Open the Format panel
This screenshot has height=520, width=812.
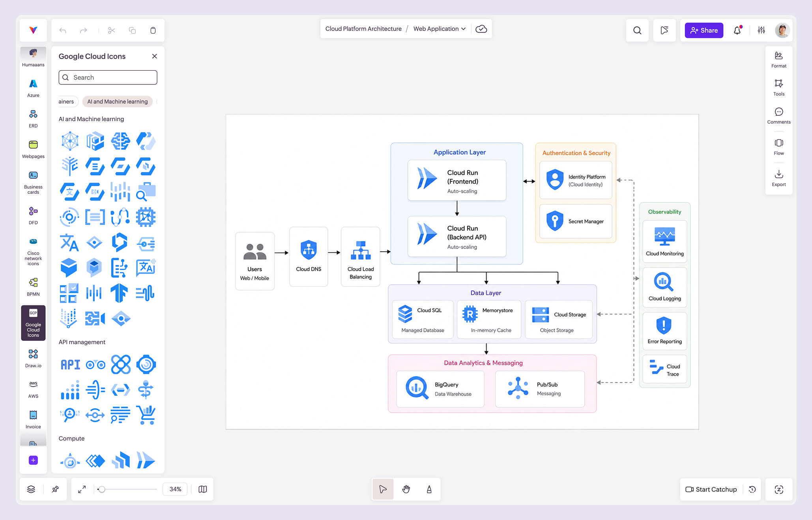(779, 60)
